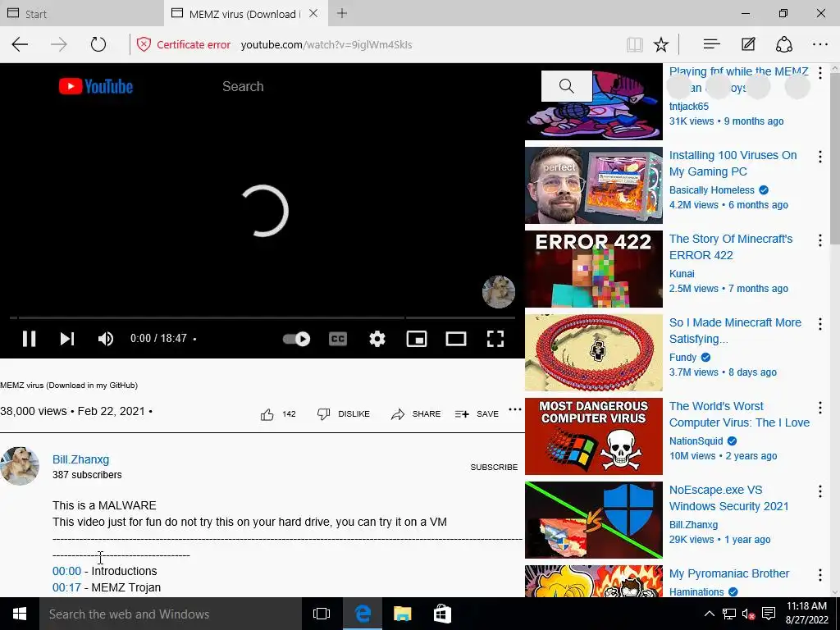Click SAVE to playlist

477,414
